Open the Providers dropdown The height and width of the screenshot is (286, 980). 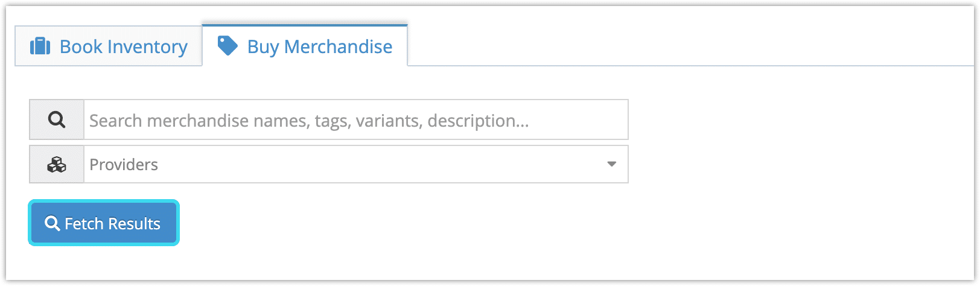coord(356,164)
